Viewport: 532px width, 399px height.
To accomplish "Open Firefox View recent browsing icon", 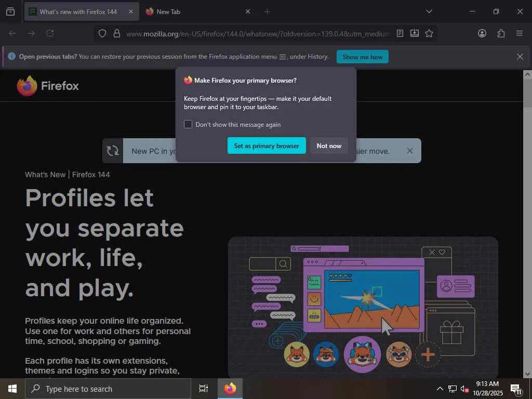I will click(10, 11).
